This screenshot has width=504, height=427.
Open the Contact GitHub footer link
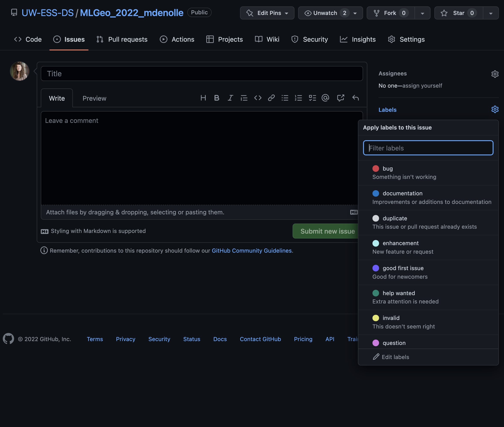260,339
